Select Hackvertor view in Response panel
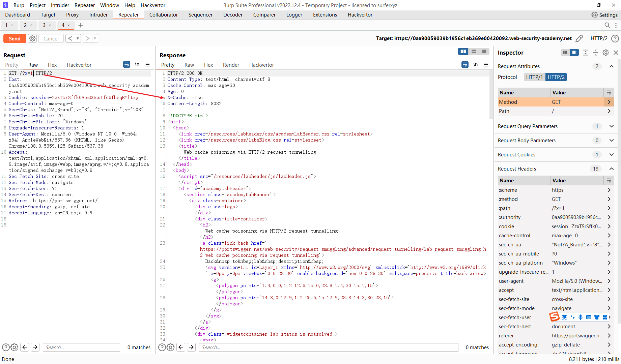 (261, 65)
